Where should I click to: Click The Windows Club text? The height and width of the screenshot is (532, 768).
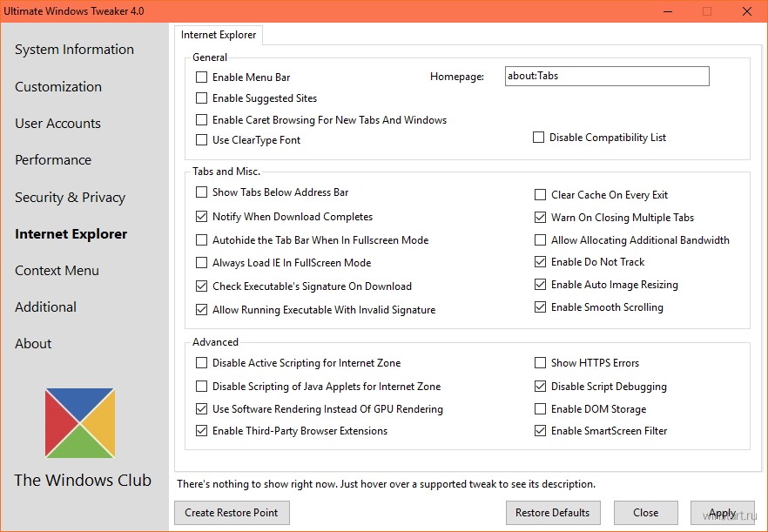coord(83,481)
